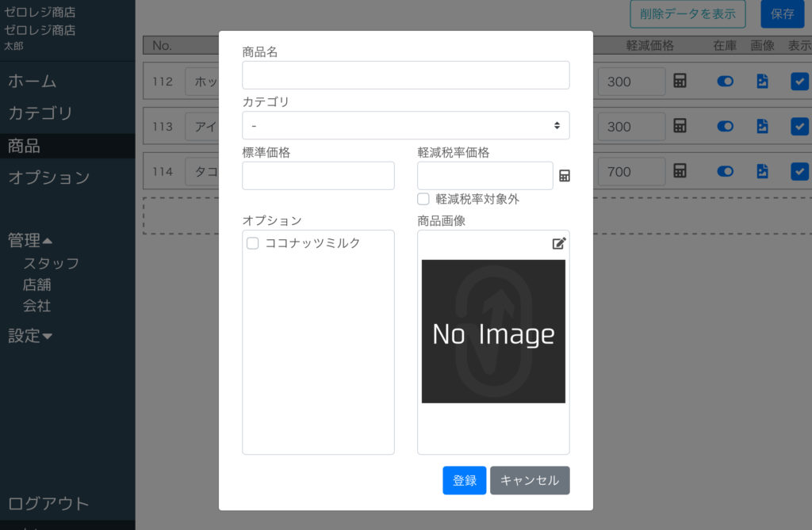Click the キャンセル button
Screen dimensions: 812x530
click(529, 480)
